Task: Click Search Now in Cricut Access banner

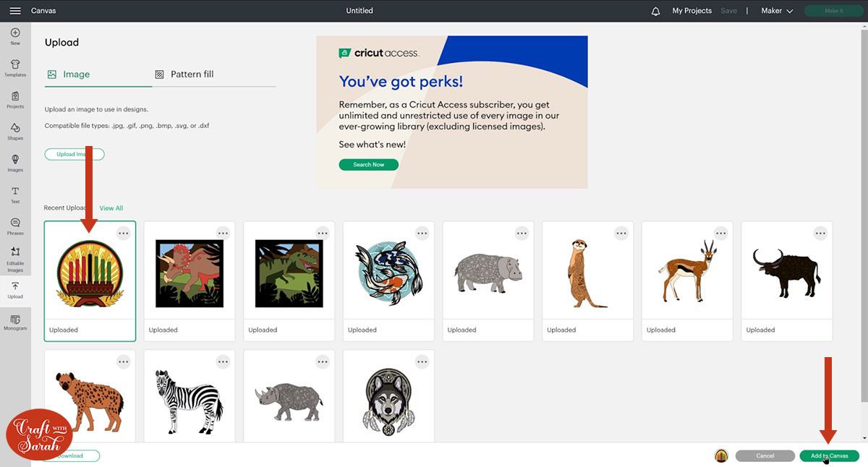Action: pos(368,165)
